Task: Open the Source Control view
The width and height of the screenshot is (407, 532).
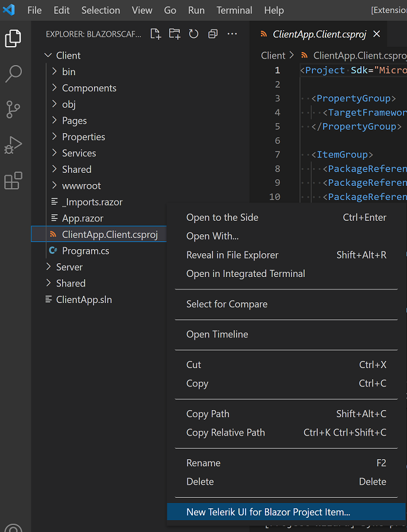Action: click(13, 109)
